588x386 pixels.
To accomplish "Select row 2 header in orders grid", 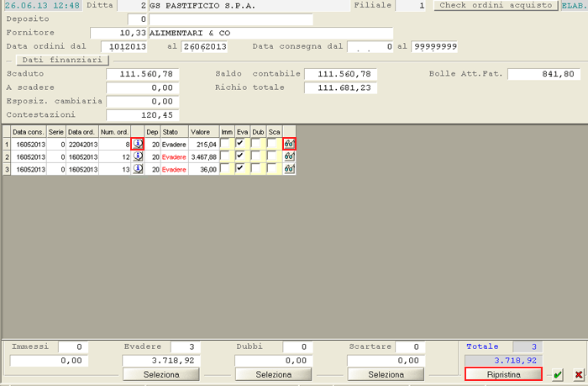I will click(x=7, y=157).
